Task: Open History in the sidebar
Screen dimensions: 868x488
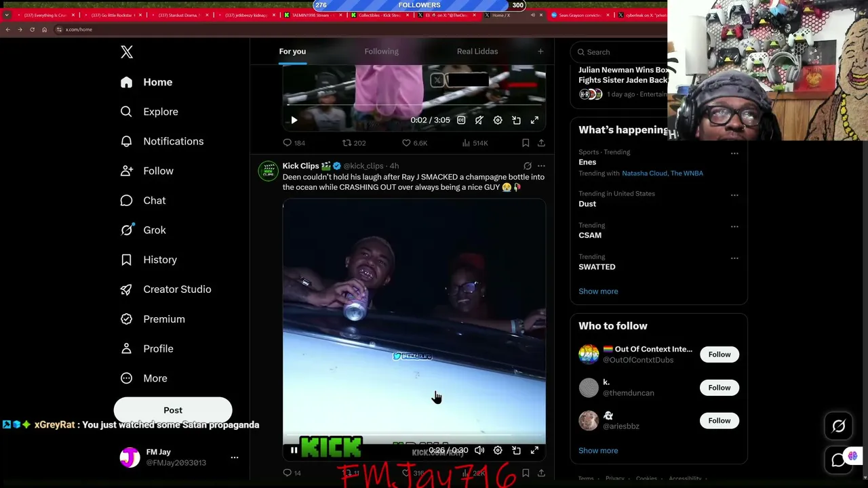Action: (148, 260)
